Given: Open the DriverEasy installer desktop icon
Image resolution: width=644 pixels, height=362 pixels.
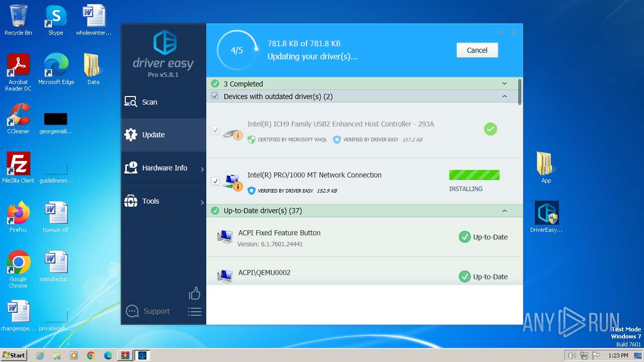Looking at the screenshot, I should click(x=546, y=217).
